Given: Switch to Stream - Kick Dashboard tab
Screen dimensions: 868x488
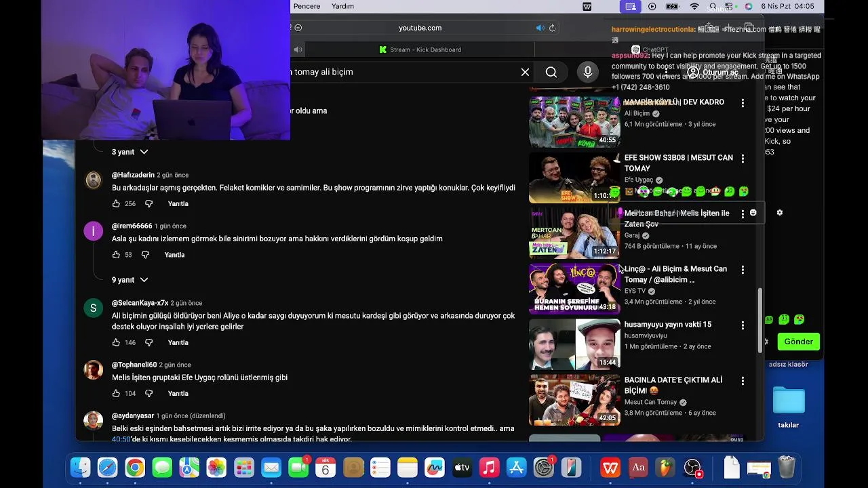Looking at the screenshot, I should pyautogui.click(x=420, y=49).
